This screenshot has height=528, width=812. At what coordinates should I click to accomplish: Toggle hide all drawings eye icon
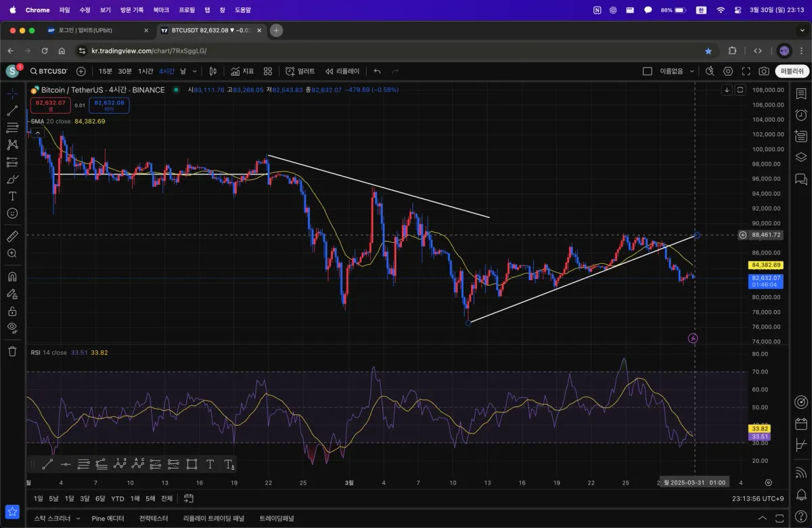[x=12, y=328]
